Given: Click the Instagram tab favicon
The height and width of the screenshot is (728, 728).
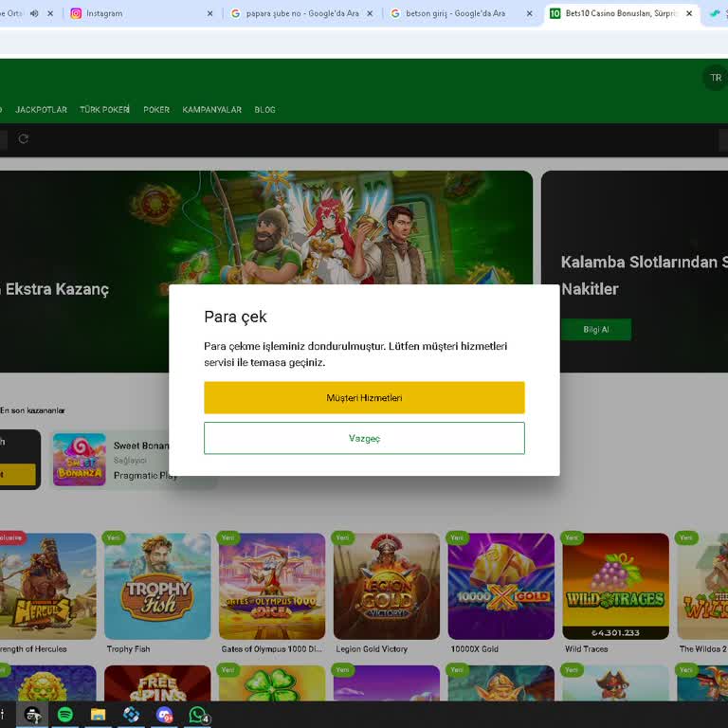Looking at the screenshot, I should tap(76, 13).
